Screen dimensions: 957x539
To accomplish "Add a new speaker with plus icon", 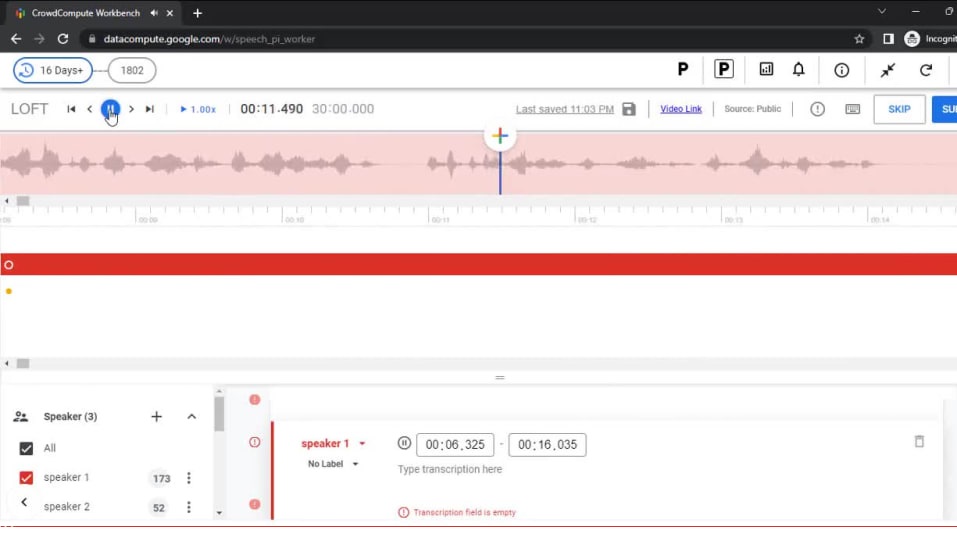I will pyautogui.click(x=156, y=417).
